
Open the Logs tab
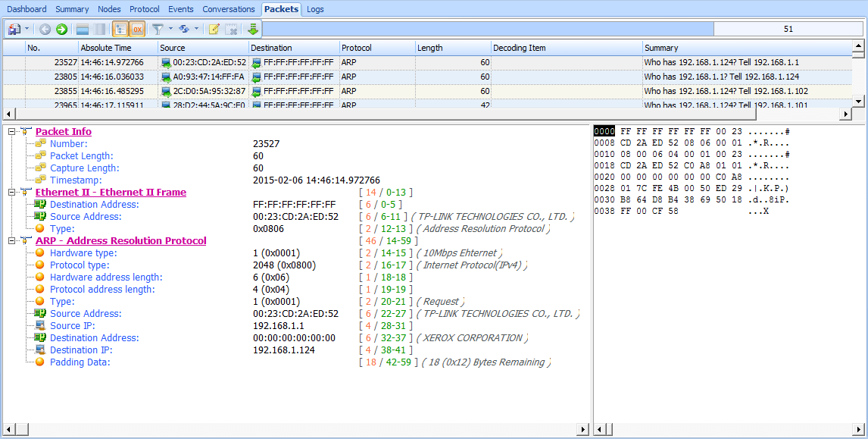click(315, 9)
